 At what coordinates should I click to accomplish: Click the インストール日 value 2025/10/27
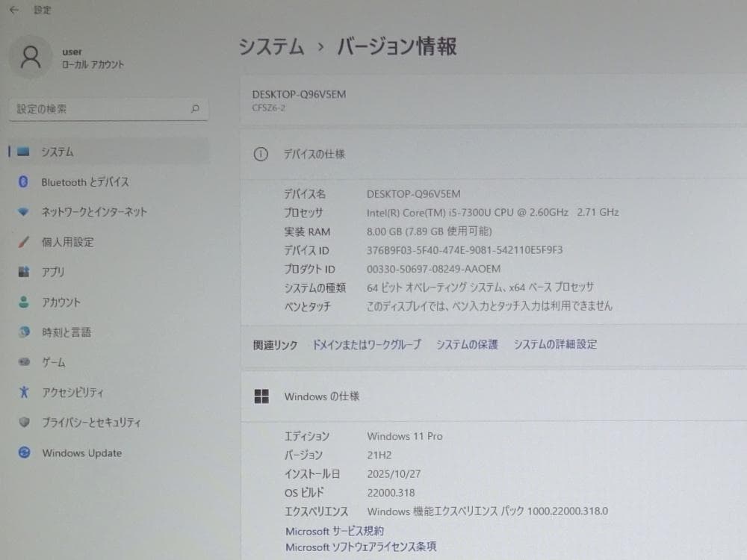(x=394, y=474)
